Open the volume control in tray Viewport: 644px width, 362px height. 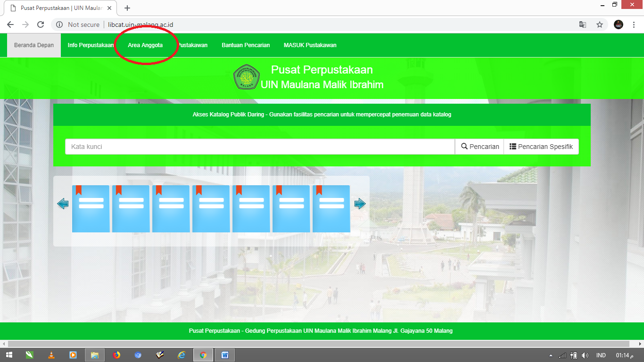click(585, 355)
